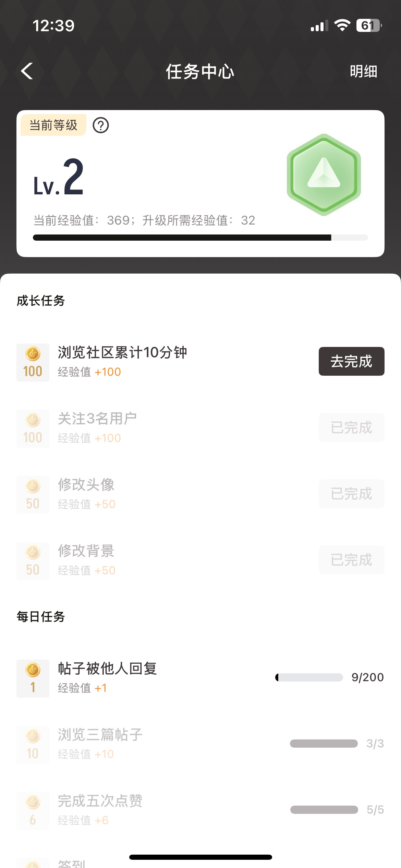Tap the green hexagon level badge
401x868 pixels.
pyautogui.click(x=324, y=175)
